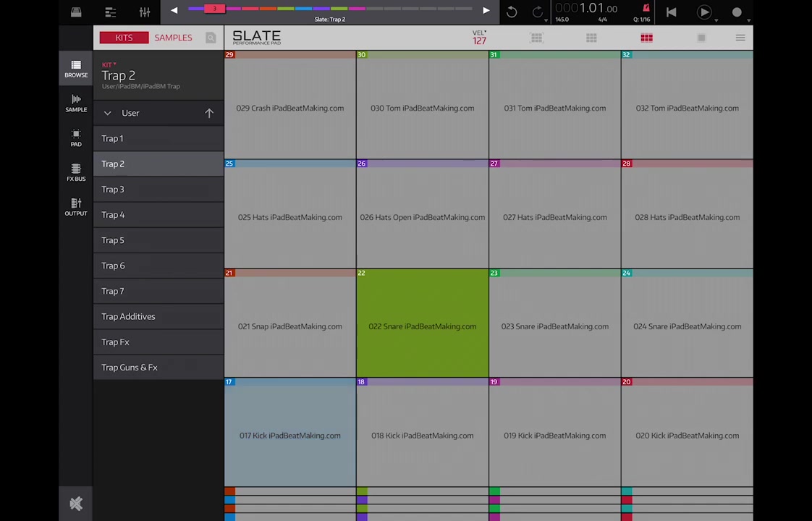
Task: Jump back to the song start
Action: pos(671,12)
